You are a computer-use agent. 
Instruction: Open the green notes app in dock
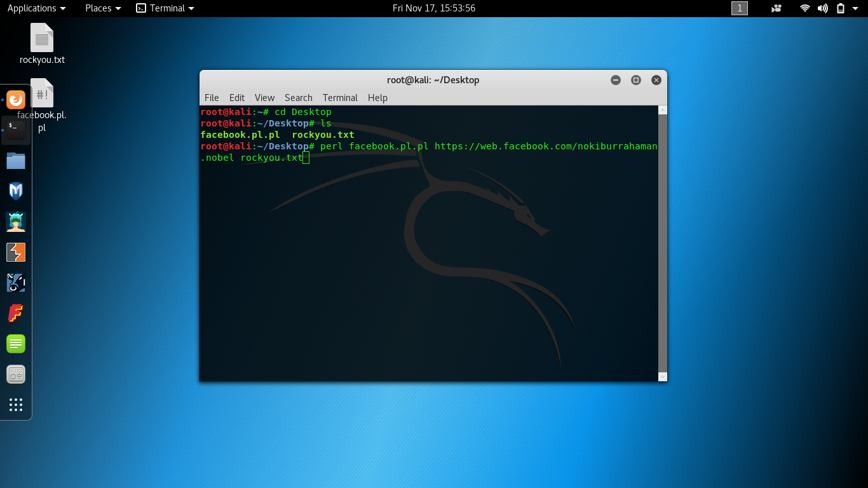(16, 344)
